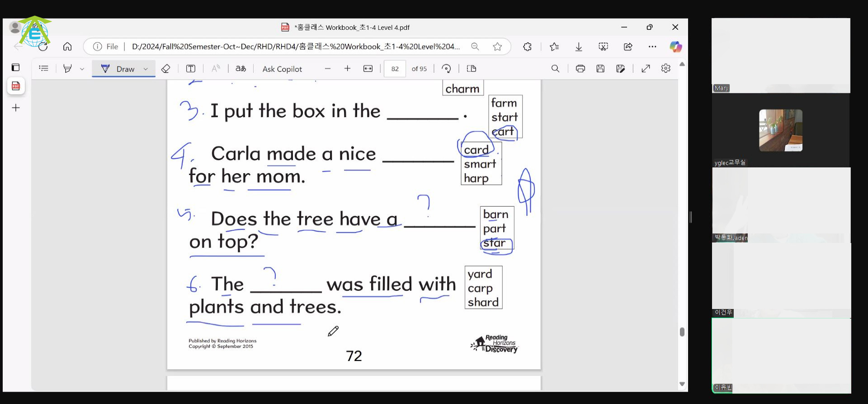Expand the Highlight color dropdown arrow
This screenshot has height=404, width=868.
pos(82,69)
